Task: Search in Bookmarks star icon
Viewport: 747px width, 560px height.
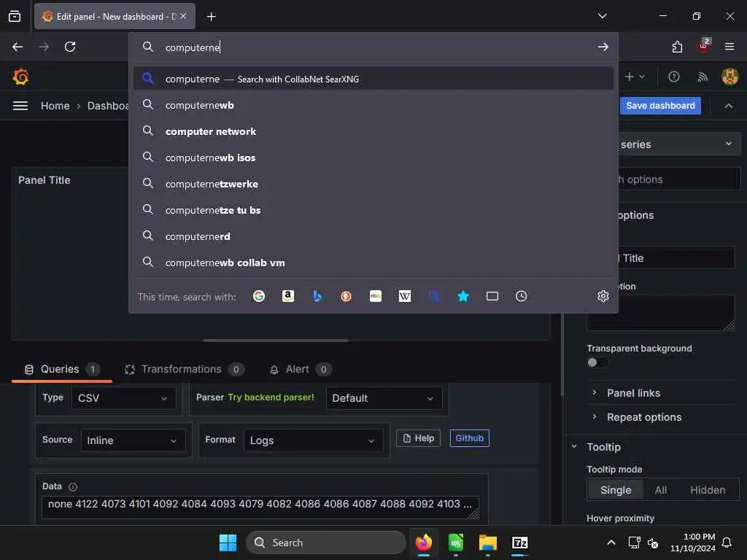Action: click(x=463, y=296)
